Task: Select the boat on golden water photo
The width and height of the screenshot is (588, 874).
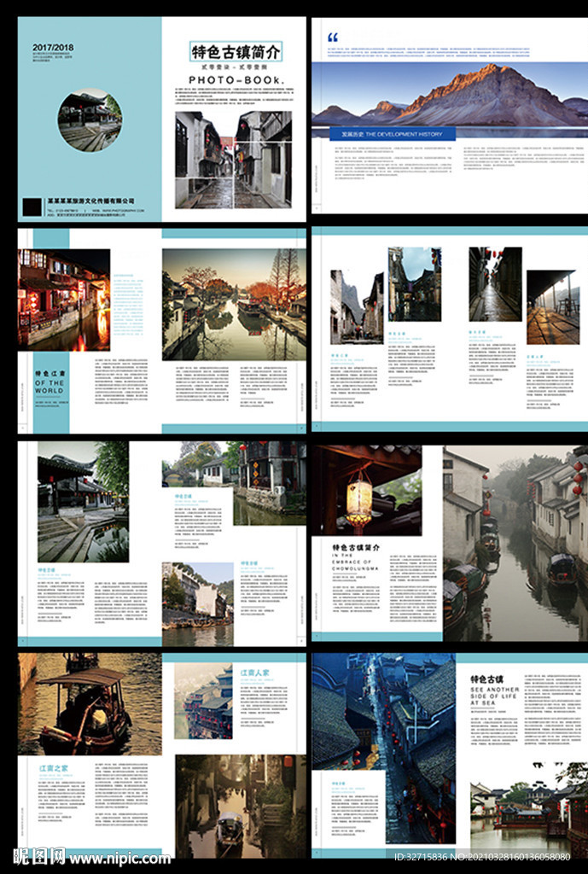Action: point(90,704)
